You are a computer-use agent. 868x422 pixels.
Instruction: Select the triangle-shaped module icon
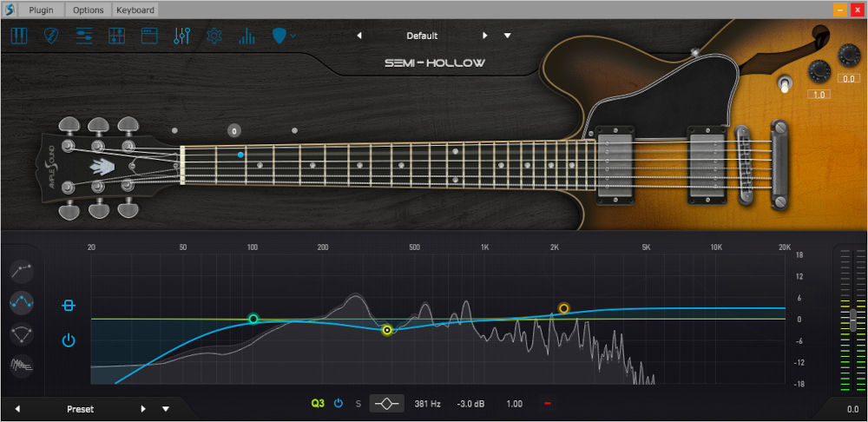(x=22, y=334)
